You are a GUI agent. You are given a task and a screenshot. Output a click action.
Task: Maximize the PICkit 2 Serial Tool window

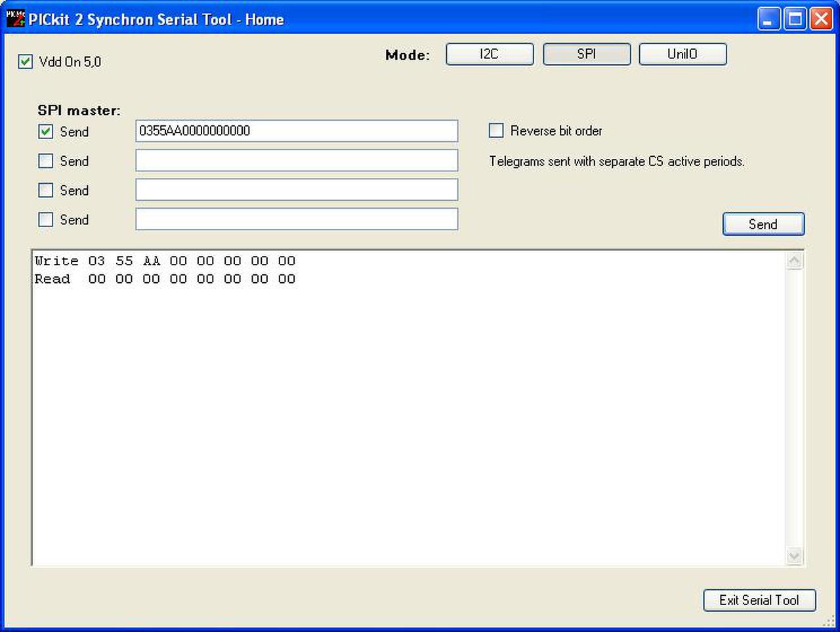[795, 19]
